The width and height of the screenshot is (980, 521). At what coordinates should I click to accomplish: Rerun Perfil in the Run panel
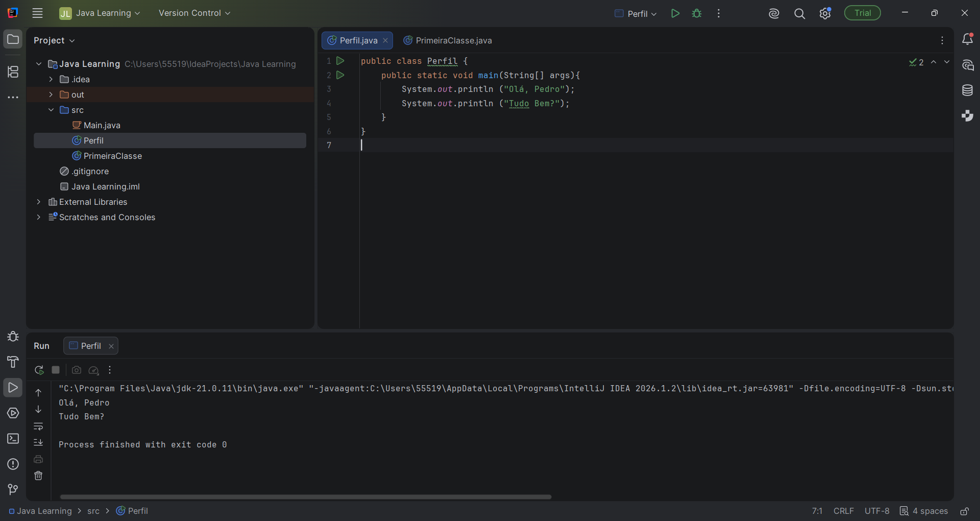(x=39, y=370)
